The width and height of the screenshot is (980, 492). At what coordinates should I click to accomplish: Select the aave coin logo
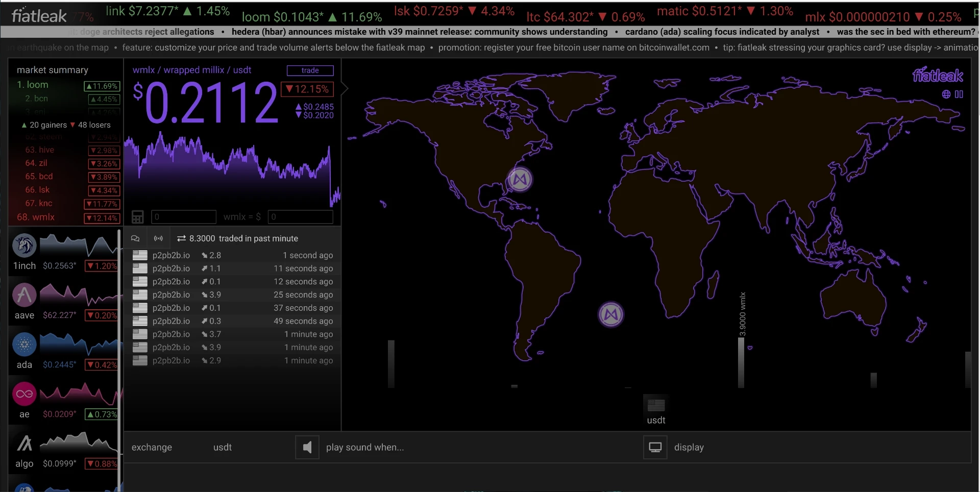tap(24, 295)
